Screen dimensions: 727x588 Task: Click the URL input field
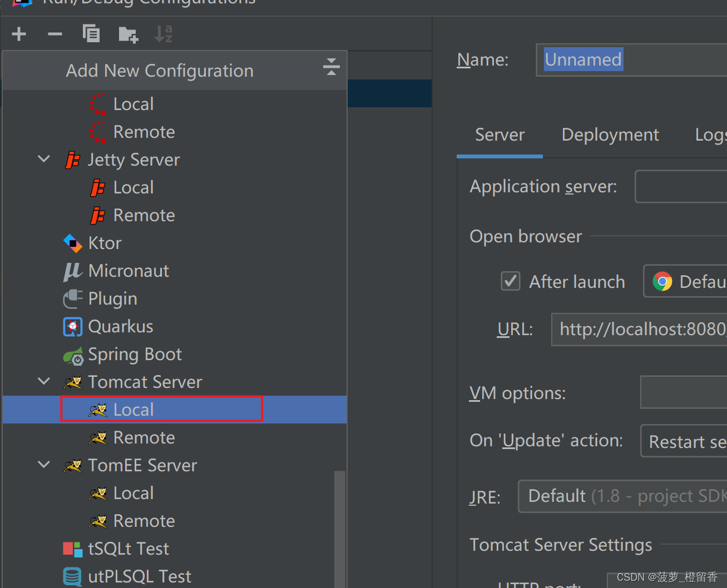coord(639,330)
